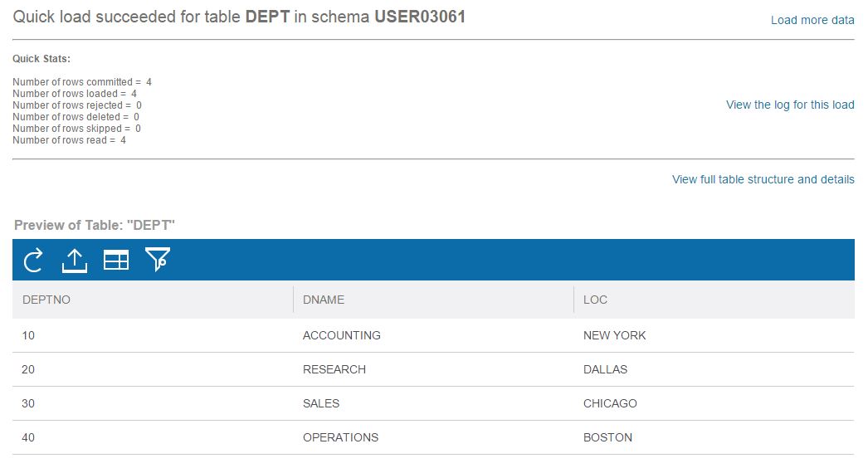Select the DEPTNO 10 cell
The height and width of the screenshot is (473, 868).
(29, 335)
